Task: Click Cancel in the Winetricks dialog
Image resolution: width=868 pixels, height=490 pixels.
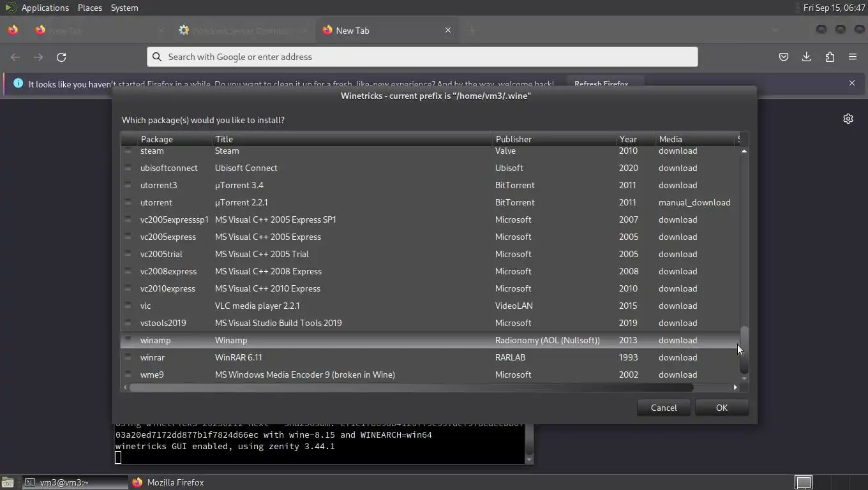Action: click(x=664, y=408)
